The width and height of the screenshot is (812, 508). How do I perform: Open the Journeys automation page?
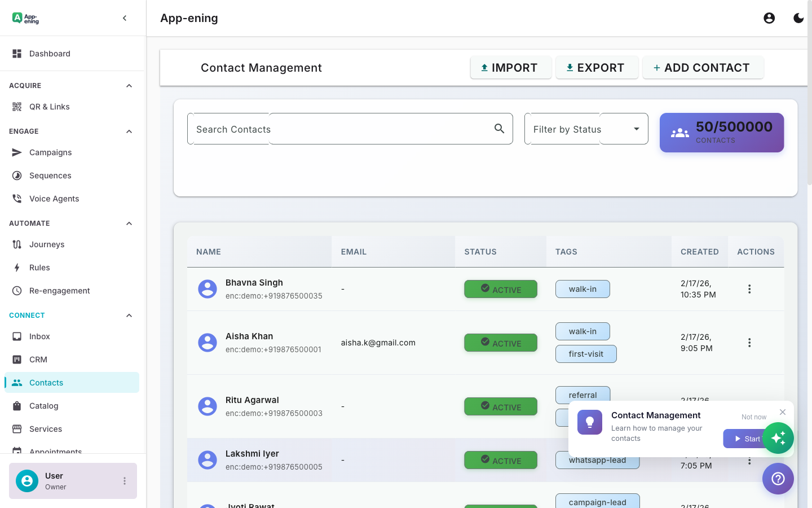pos(48,244)
